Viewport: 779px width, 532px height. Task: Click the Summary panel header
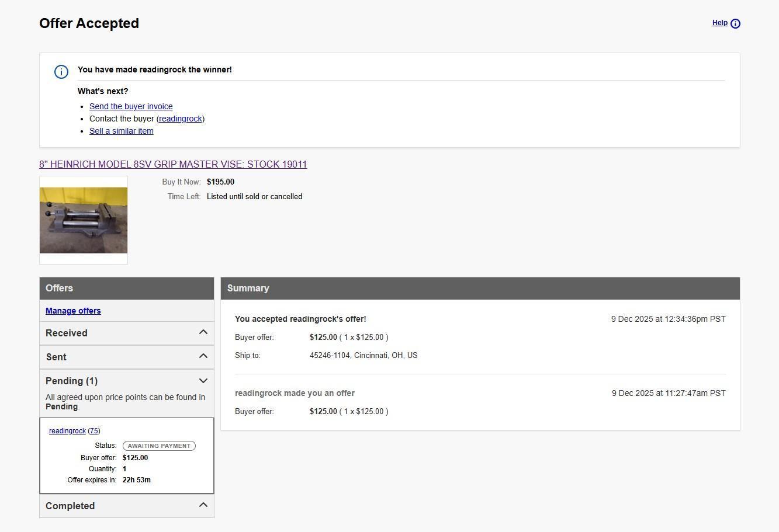click(x=480, y=288)
